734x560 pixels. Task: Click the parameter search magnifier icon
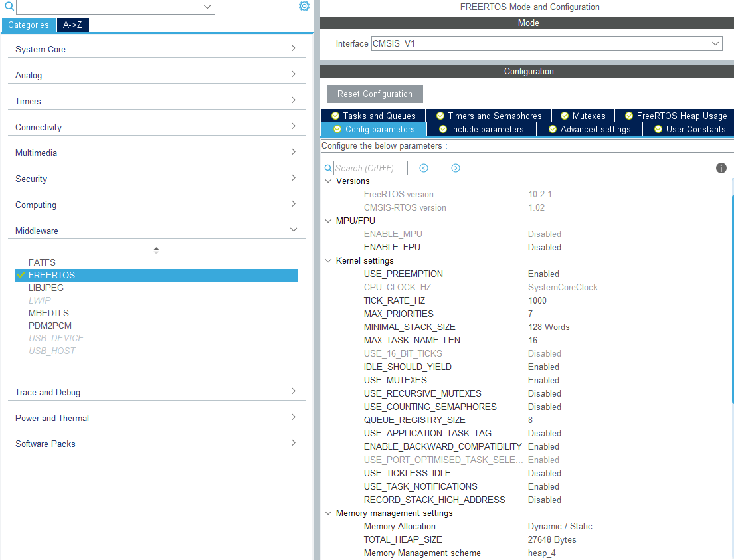pyautogui.click(x=328, y=168)
